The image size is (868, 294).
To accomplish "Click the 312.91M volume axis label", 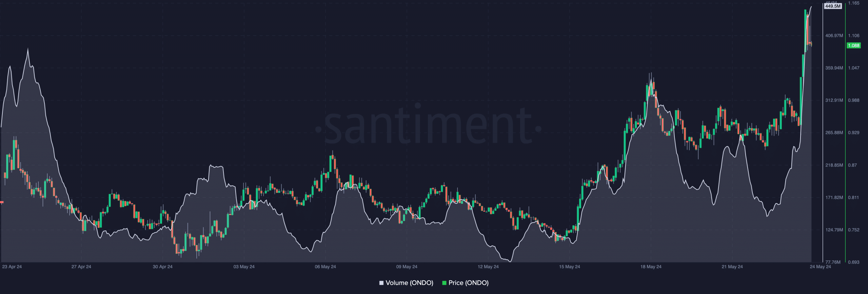I will (834, 100).
